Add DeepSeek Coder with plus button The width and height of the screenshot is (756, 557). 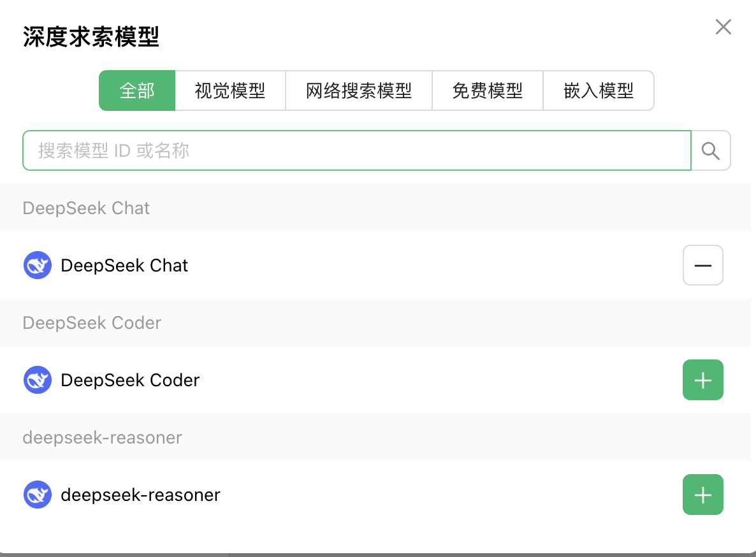[x=703, y=380]
